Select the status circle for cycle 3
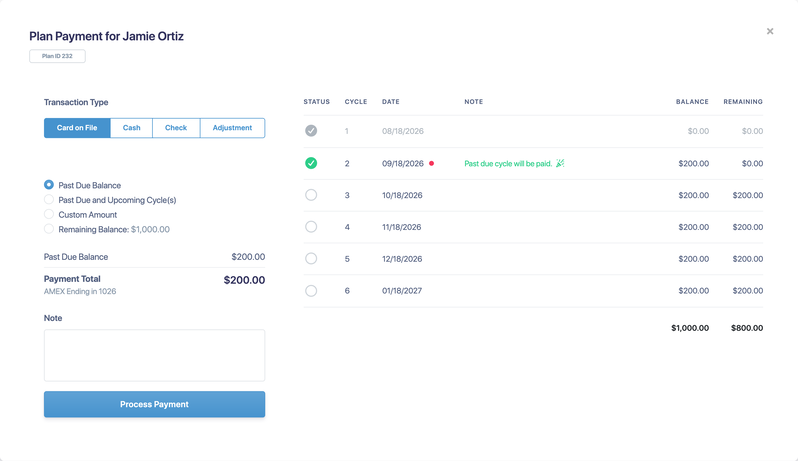 click(311, 195)
